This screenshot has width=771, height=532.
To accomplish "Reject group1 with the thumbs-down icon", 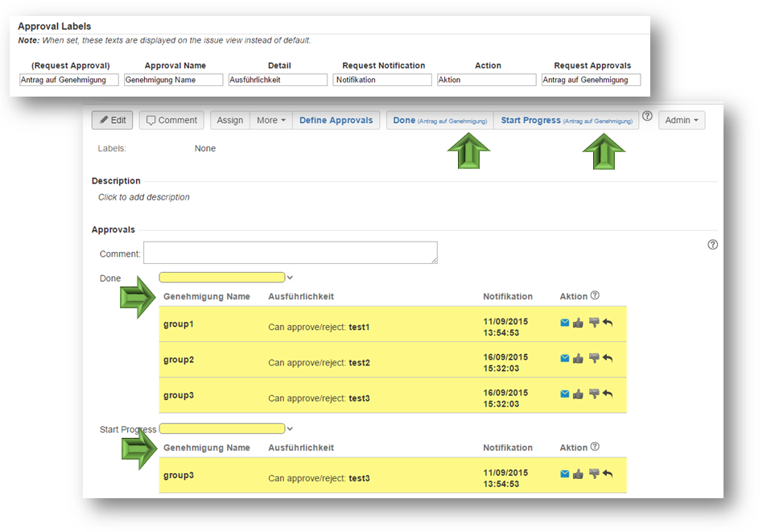I will click(x=594, y=323).
